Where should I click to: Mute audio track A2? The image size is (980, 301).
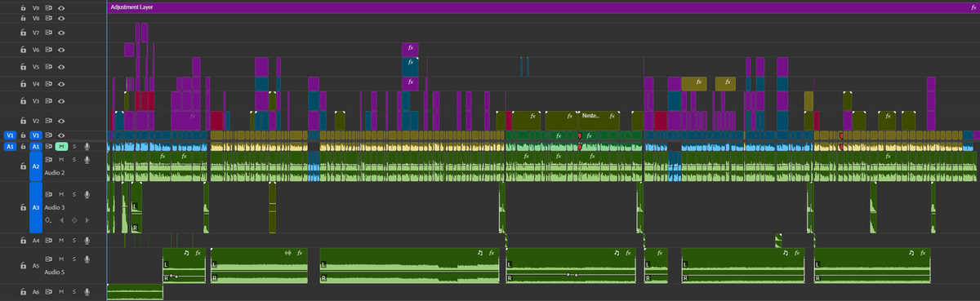[62, 159]
